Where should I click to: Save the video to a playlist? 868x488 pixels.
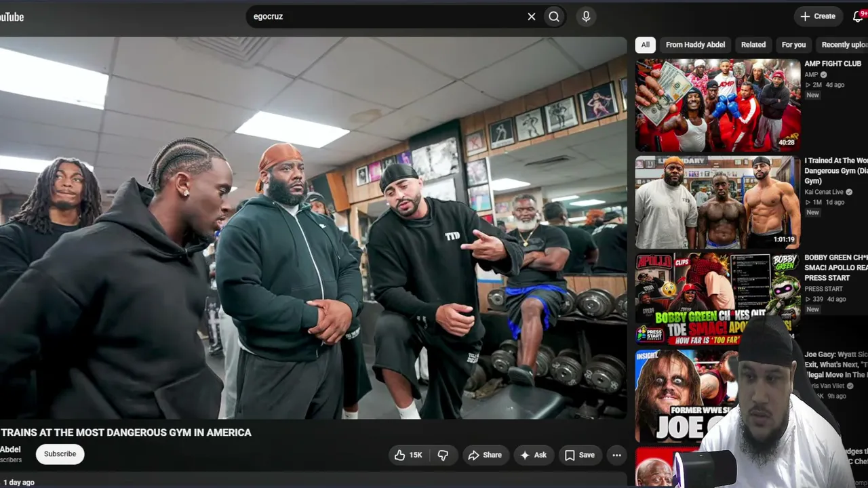(580, 455)
